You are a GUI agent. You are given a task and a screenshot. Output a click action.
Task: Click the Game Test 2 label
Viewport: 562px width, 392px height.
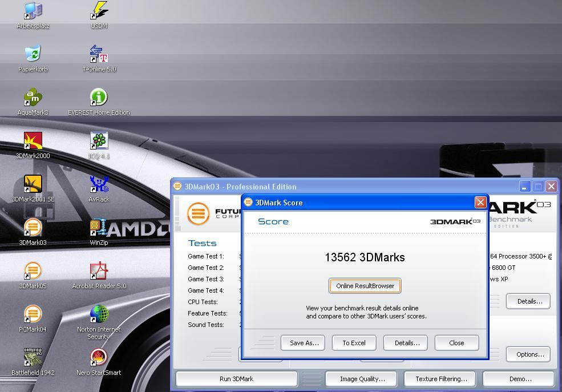click(206, 268)
